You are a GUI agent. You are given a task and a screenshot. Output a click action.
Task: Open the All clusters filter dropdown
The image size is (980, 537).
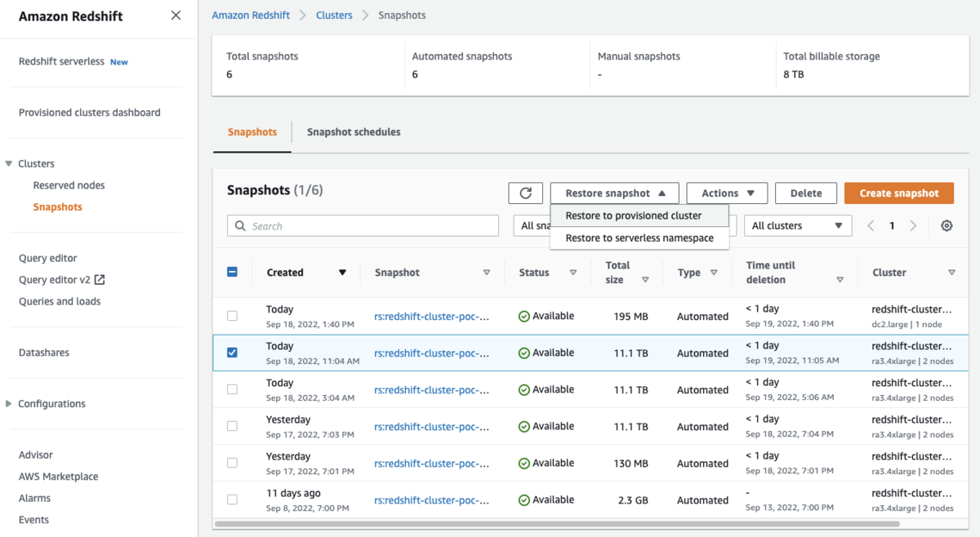(x=798, y=226)
